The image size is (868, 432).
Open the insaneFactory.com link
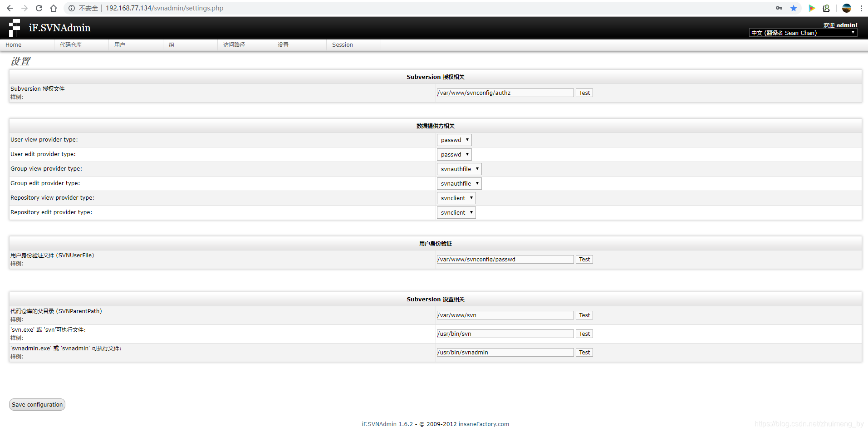pos(484,424)
